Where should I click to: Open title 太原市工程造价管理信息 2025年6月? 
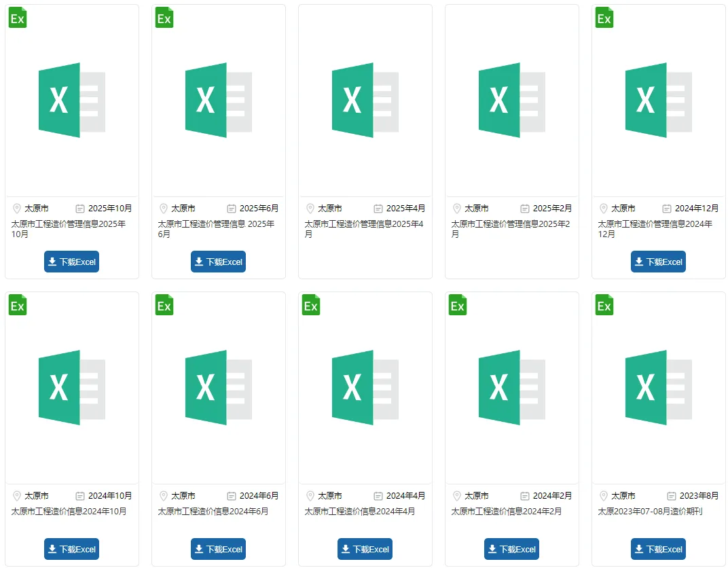click(216, 229)
